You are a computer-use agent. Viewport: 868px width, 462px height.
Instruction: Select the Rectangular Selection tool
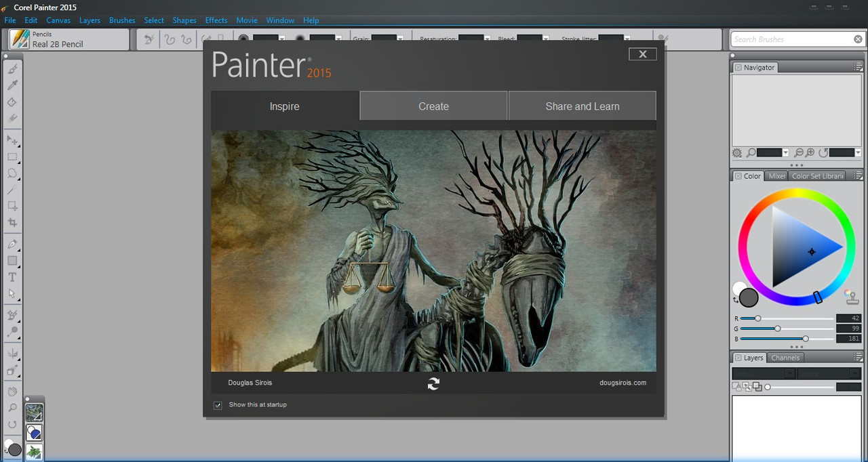pyautogui.click(x=12, y=157)
